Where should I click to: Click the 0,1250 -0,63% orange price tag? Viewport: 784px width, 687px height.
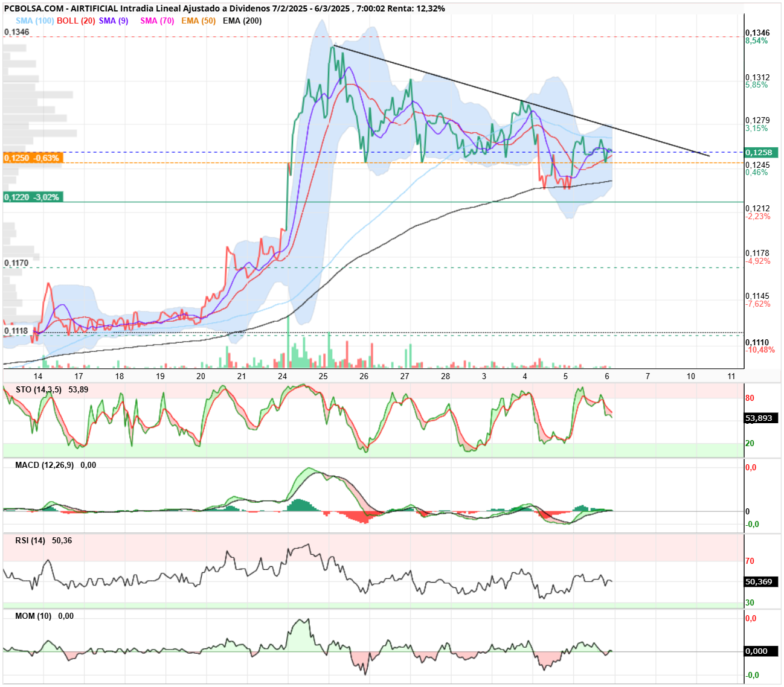point(32,158)
